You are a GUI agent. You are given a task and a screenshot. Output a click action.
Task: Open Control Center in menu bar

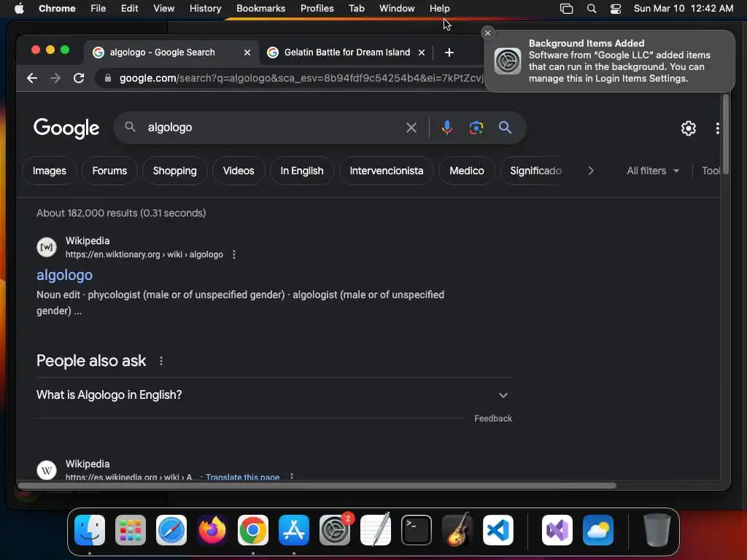pos(616,9)
